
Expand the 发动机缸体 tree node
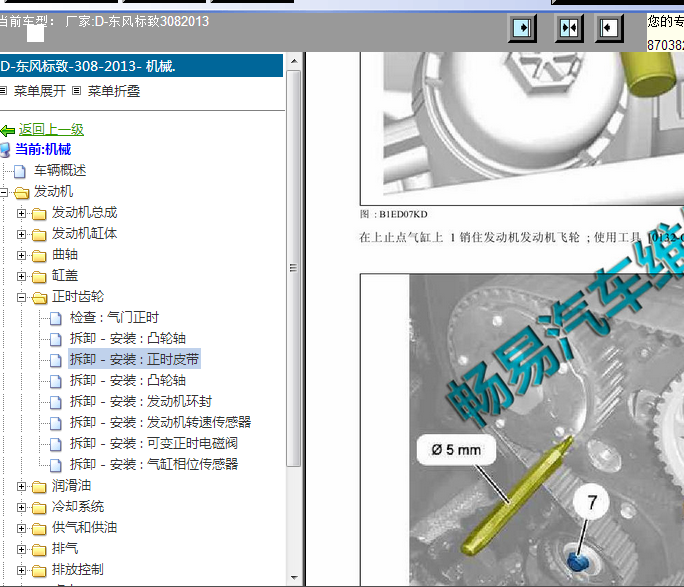[21, 234]
